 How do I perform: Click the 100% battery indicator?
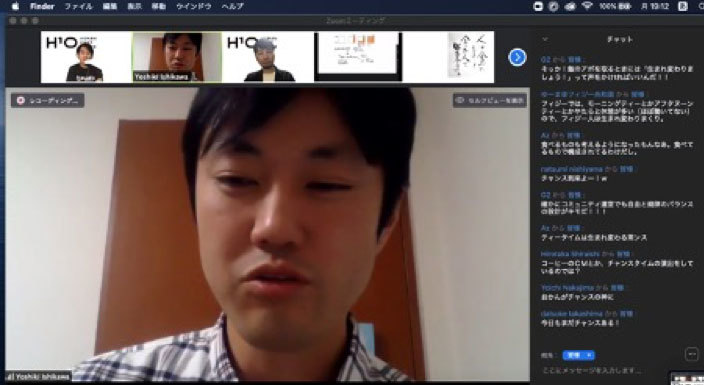point(615,6)
